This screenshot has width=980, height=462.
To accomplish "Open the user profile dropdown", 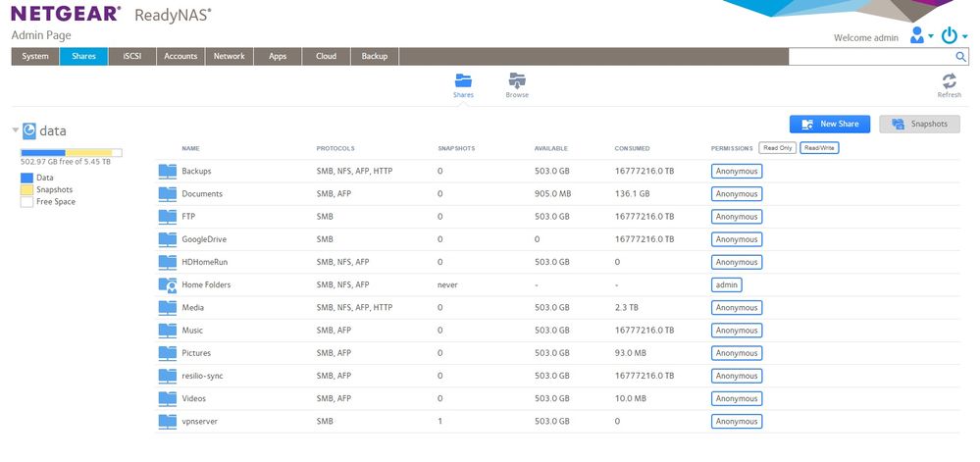I will (921, 36).
